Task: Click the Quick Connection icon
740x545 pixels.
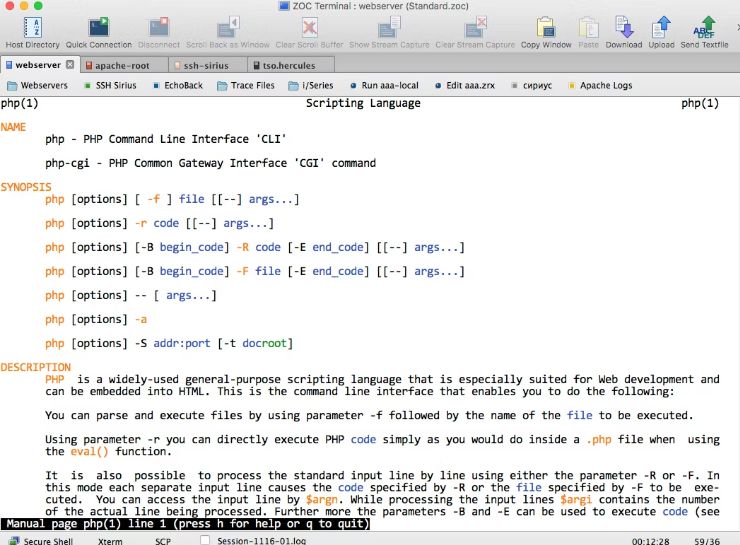Action: (x=99, y=30)
